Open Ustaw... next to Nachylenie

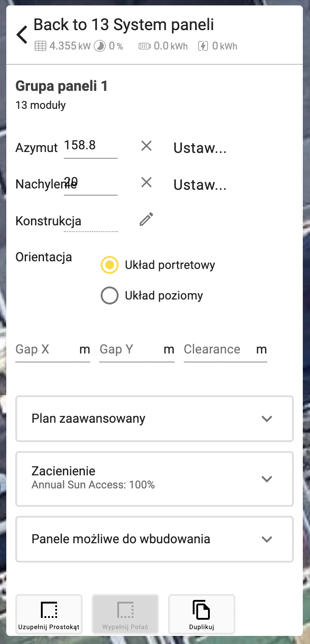[200, 185]
